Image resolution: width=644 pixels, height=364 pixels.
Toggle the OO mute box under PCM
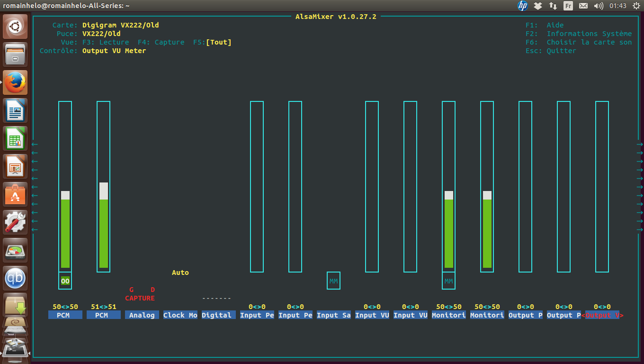[65, 281]
